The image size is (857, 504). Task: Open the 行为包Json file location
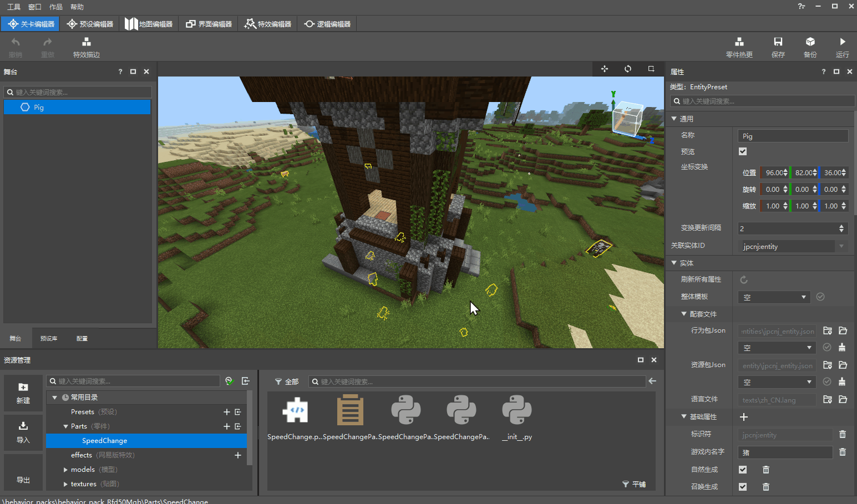coord(843,331)
